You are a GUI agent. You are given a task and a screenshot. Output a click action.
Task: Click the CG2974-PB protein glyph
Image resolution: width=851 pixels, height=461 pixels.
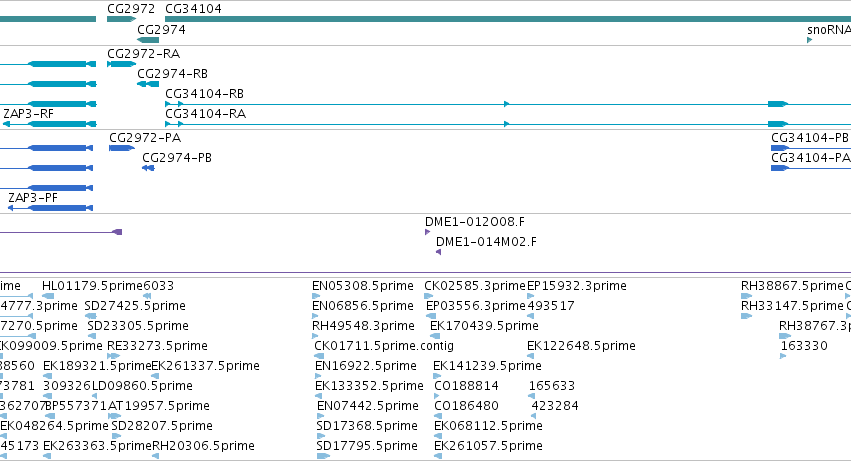pos(149,168)
